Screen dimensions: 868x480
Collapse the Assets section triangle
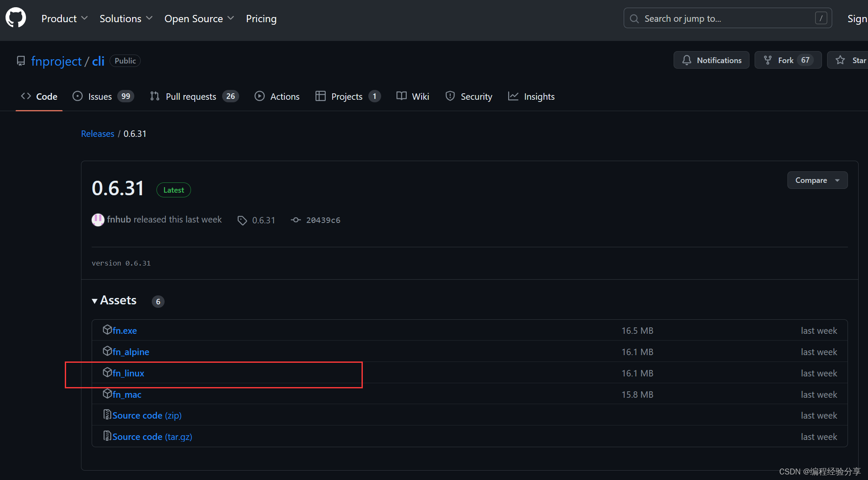(95, 301)
